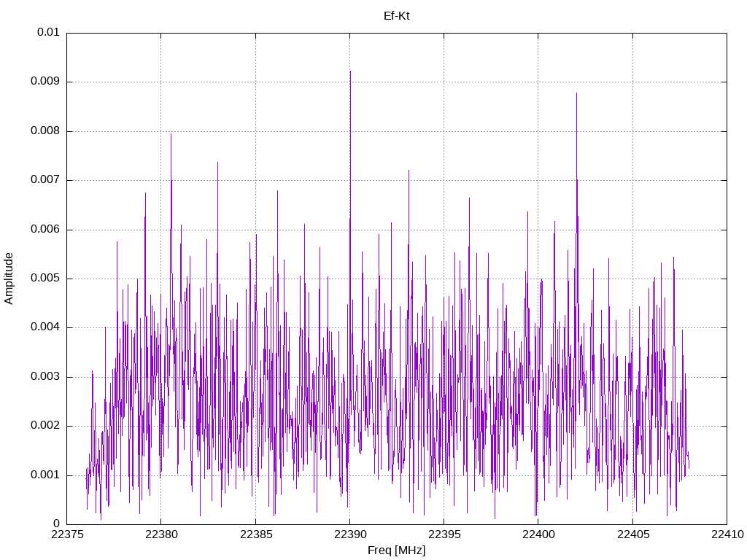Click the y-axis tick label 0.005
Viewport: 747px width, 560px height.
(x=45, y=278)
